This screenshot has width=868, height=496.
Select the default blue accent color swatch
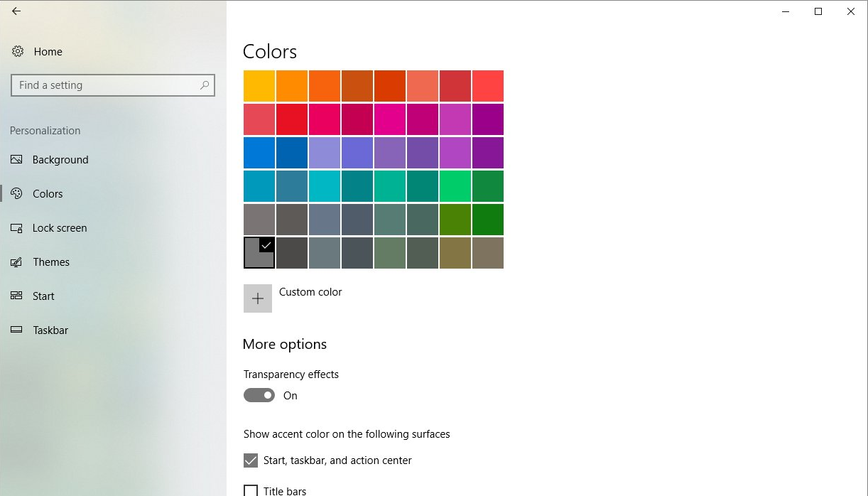259,153
